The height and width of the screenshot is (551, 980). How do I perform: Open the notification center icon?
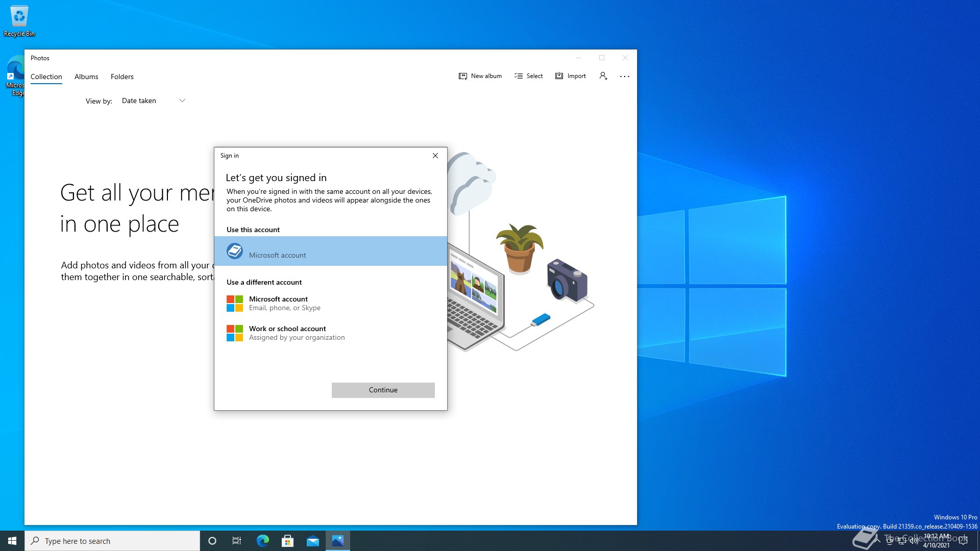coord(963,541)
